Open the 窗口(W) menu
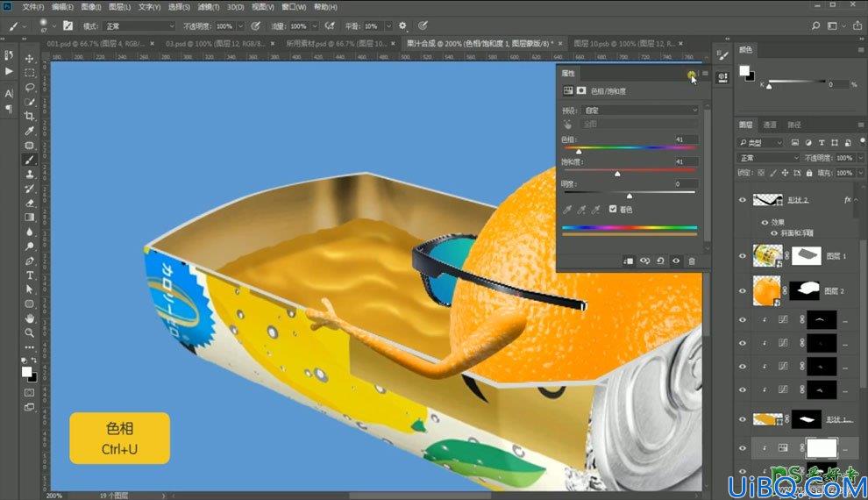Viewport: 868px width, 500px height. pyautogui.click(x=294, y=7)
